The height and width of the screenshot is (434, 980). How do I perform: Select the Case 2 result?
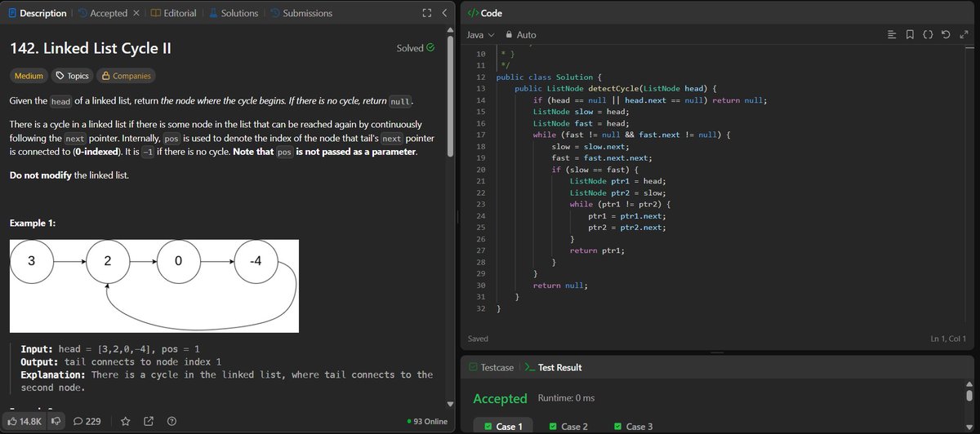point(568,426)
